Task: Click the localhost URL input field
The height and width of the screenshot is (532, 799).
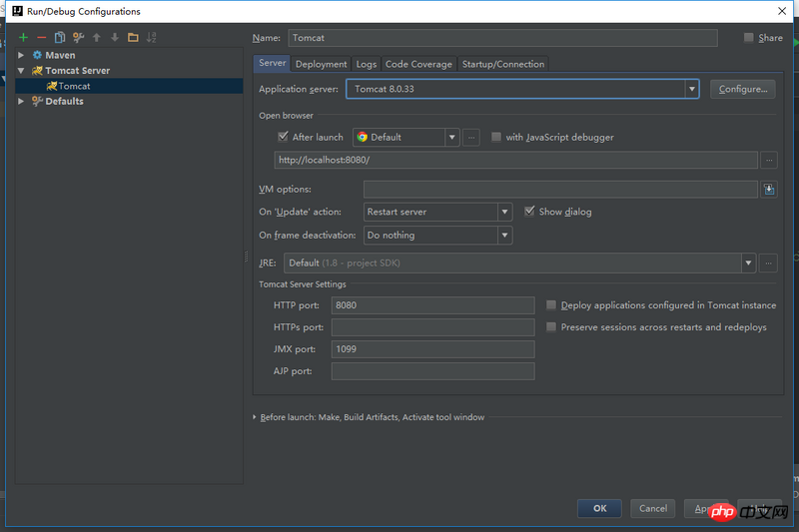Action: pyautogui.click(x=515, y=160)
